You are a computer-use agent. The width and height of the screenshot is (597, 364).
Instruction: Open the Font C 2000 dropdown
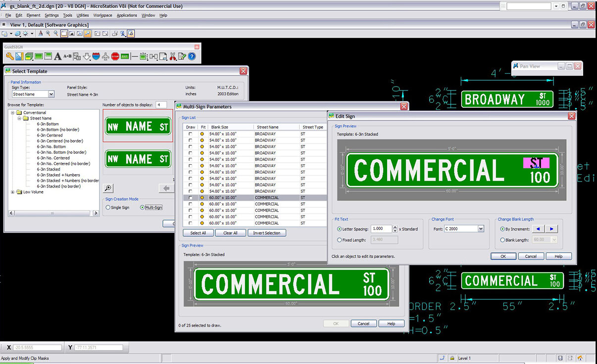pyautogui.click(x=481, y=229)
